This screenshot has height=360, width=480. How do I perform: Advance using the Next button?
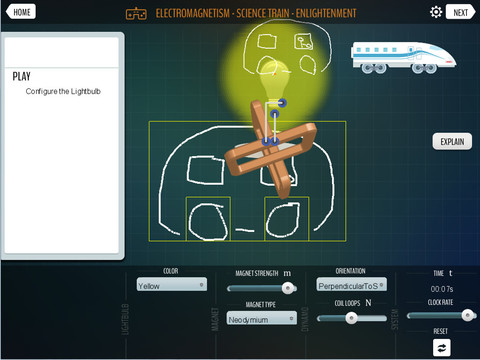click(x=461, y=12)
